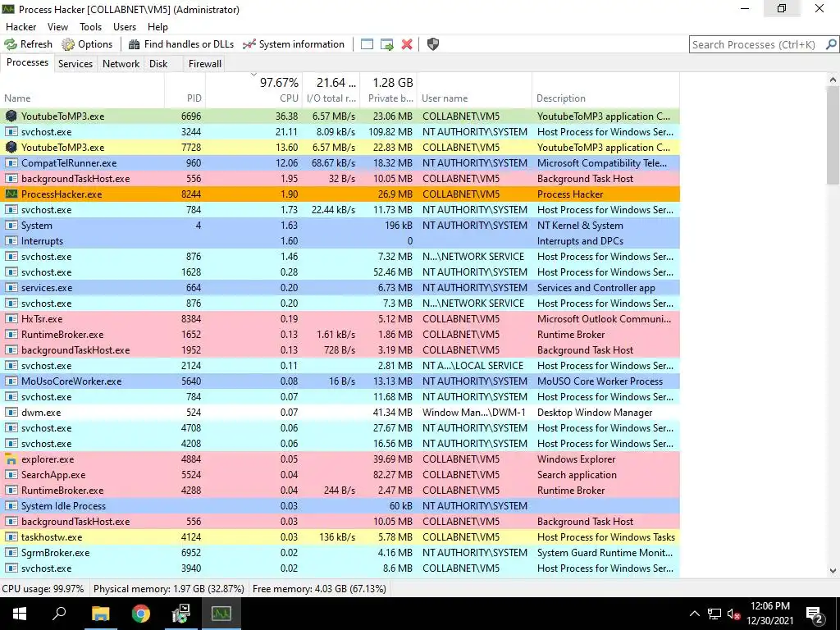Screen dimensions: 840x630
Task: Sort by User name column header
Action: 475,90
